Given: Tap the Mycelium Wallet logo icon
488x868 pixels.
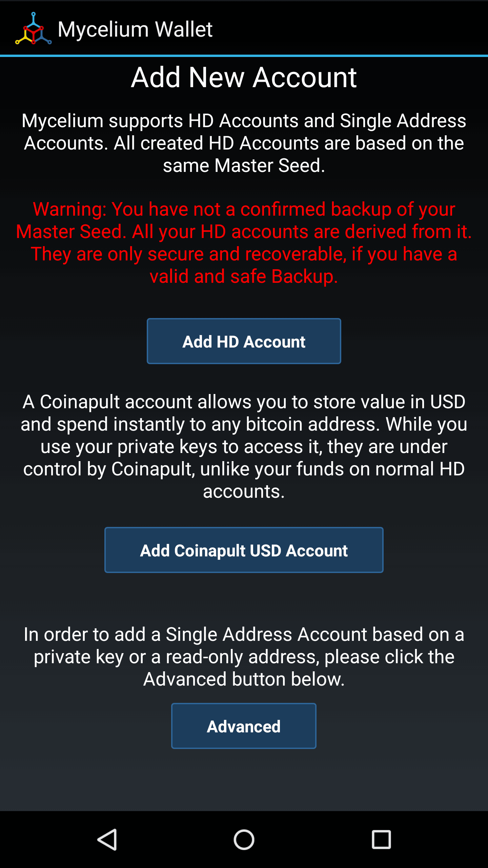Looking at the screenshot, I should coord(33,28).
